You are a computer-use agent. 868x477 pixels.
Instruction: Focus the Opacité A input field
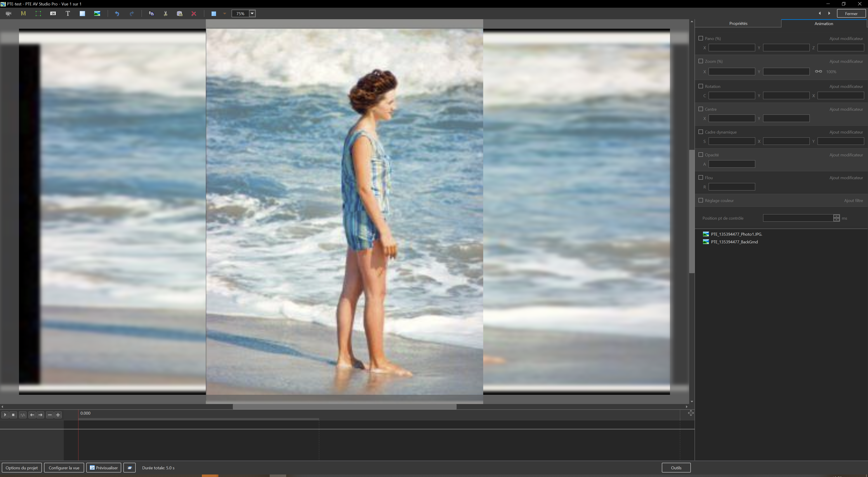click(731, 164)
